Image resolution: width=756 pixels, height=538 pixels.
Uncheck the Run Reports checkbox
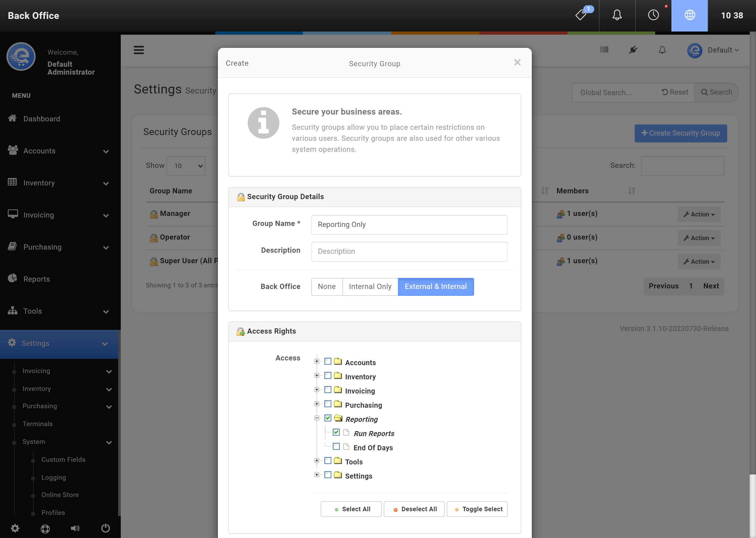(336, 432)
